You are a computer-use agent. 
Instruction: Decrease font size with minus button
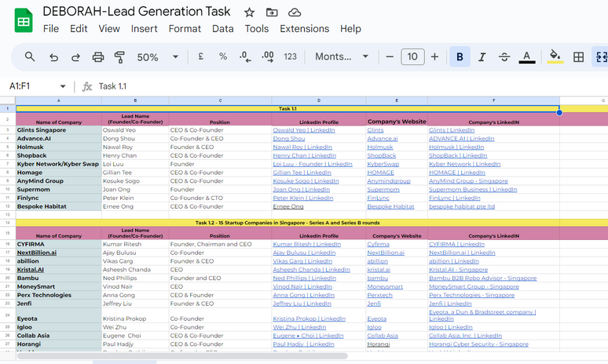(390, 57)
